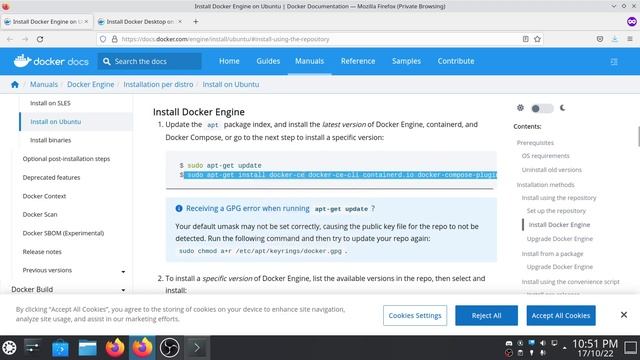Open the Reference nav item
The image size is (640, 360).
coord(358,61)
